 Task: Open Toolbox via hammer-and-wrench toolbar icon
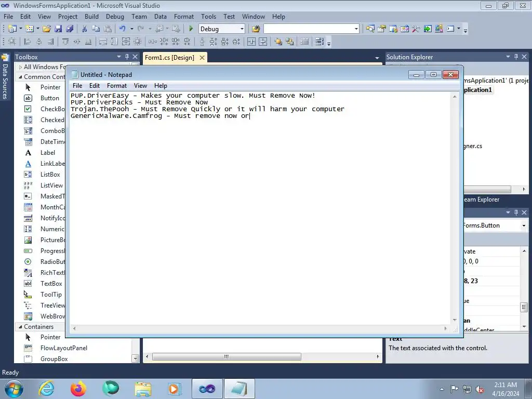coord(416,29)
